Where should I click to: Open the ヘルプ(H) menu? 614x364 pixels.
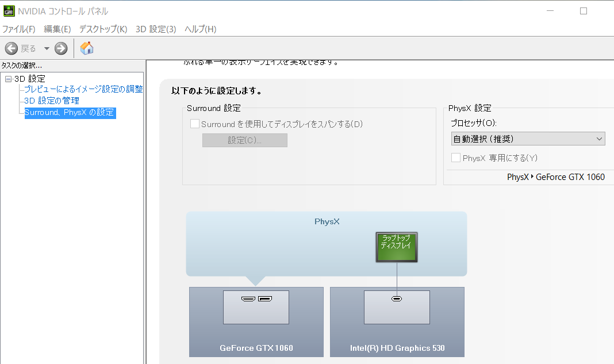[201, 29]
